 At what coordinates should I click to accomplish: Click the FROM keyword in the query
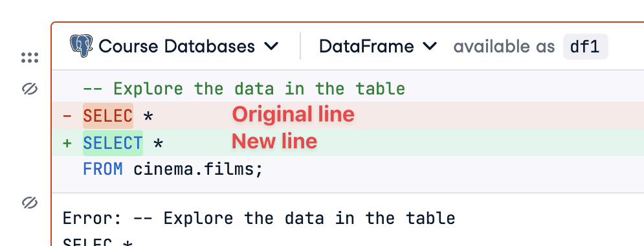pyautogui.click(x=103, y=169)
